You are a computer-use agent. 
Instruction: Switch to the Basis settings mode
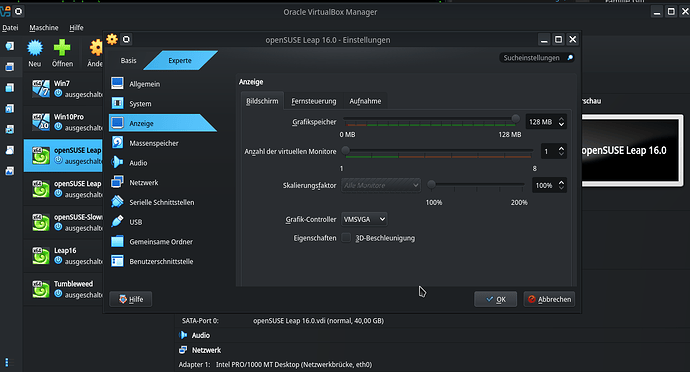(128, 60)
